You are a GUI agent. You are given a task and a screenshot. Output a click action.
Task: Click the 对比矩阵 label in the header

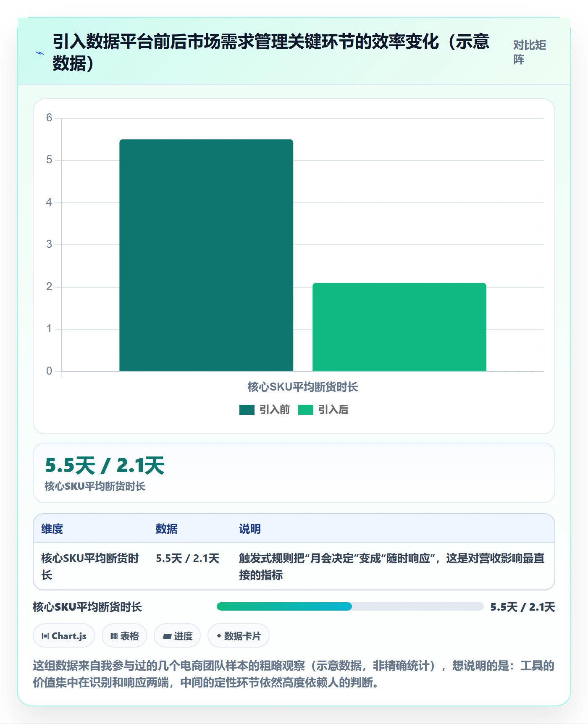click(530, 52)
